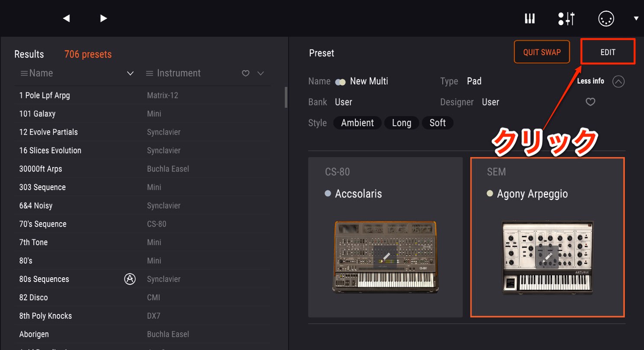644x350 pixels.
Task: Open the keyboard view icon
Action: pos(530,18)
